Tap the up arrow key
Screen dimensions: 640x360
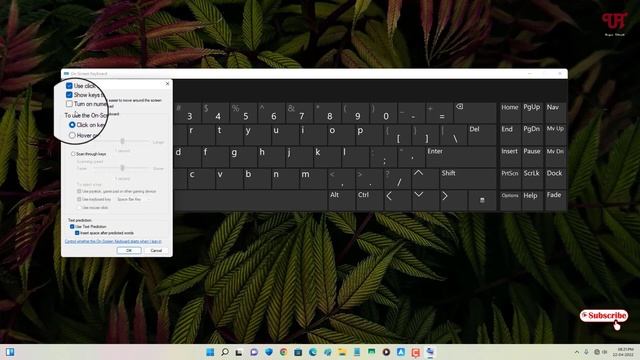click(426, 178)
